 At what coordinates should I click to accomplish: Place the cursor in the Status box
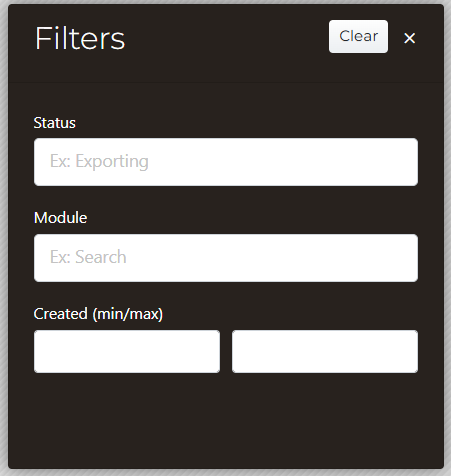pos(226,162)
